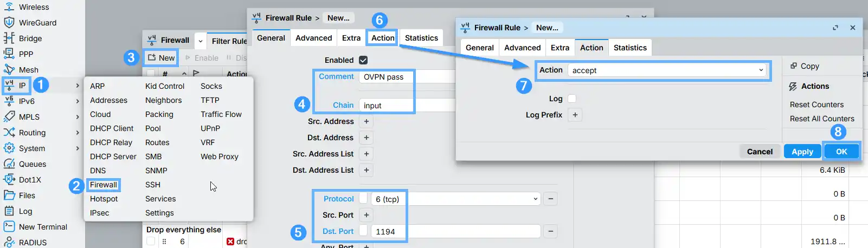Toggle the Dst. Port invert checkbox
Image resolution: width=868 pixels, height=248 pixels.
pos(363,231)
